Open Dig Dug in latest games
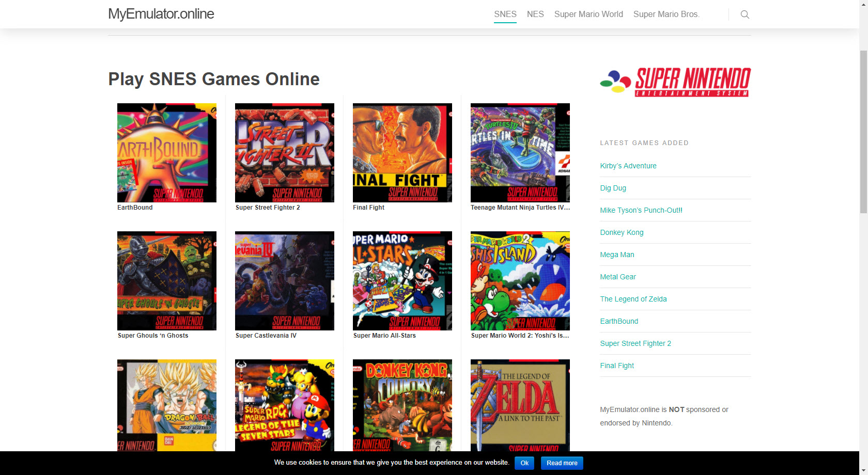The height and width of the screenshot is (475, 868). tap(613, 188)
